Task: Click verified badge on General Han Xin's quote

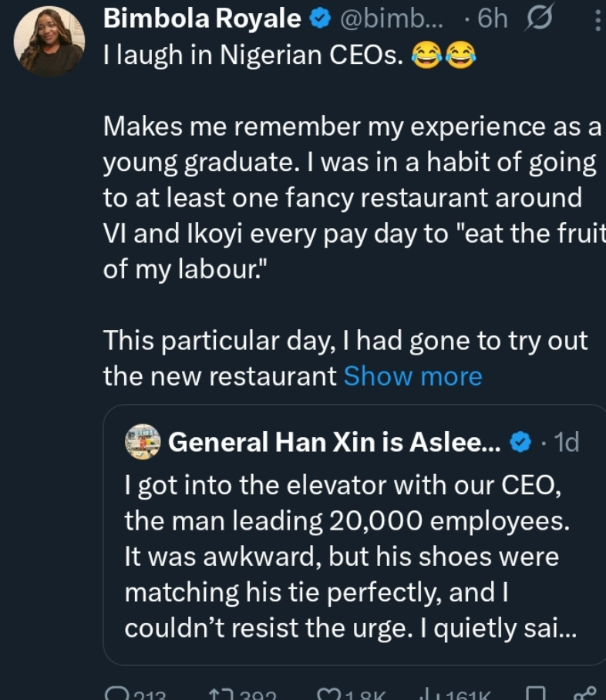Action: point(521,442)
